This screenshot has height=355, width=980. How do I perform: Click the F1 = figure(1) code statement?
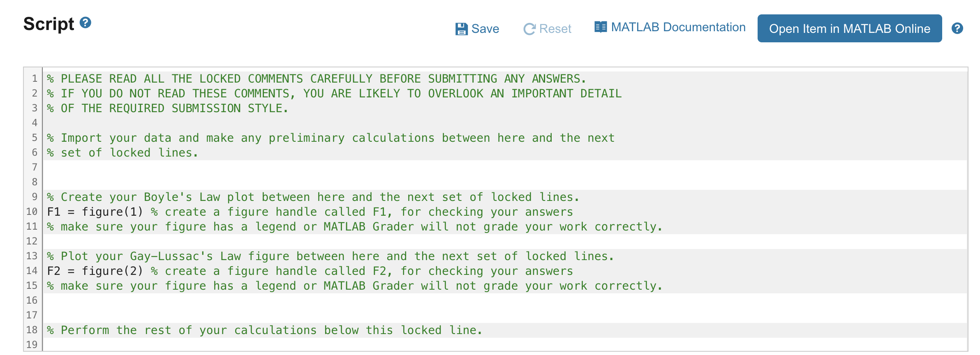pyautogui.click(x=95, y=212)
